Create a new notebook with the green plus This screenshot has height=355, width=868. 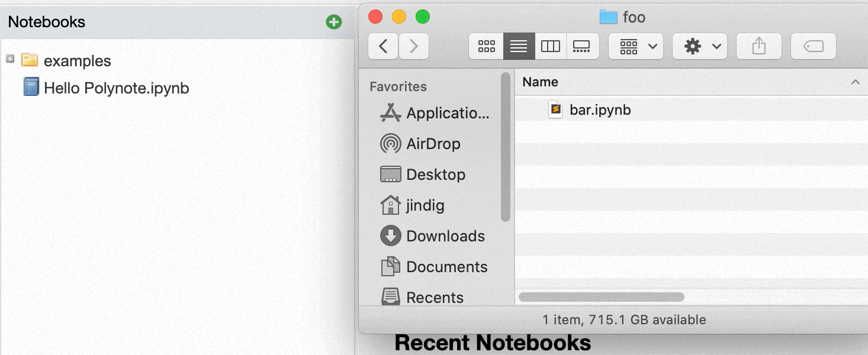coord(334,21)
